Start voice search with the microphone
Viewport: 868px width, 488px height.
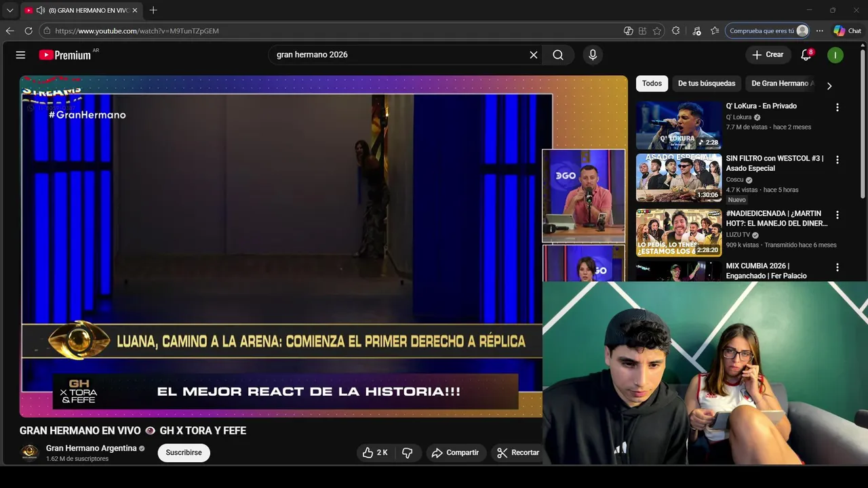[593, 55]
